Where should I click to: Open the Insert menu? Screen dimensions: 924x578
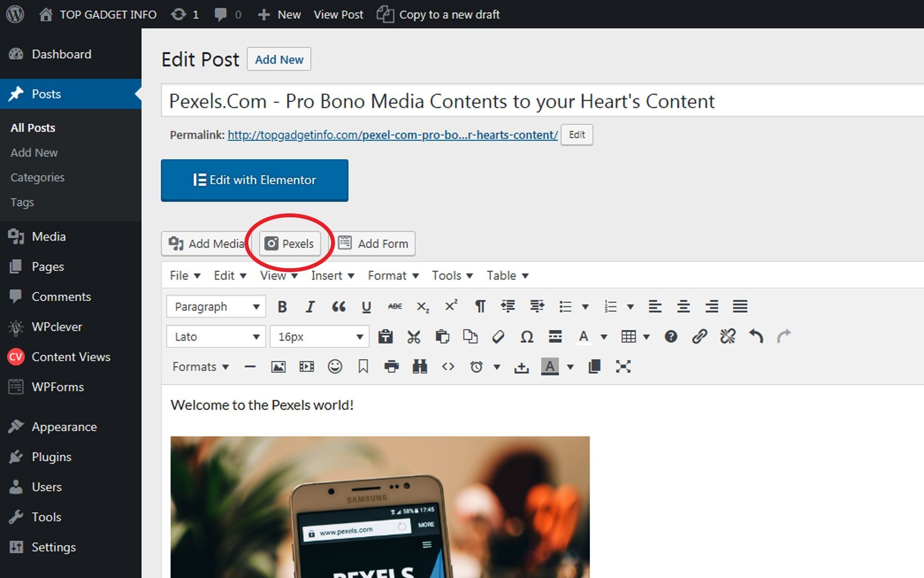pyautogui.click(x=333, y=276)
